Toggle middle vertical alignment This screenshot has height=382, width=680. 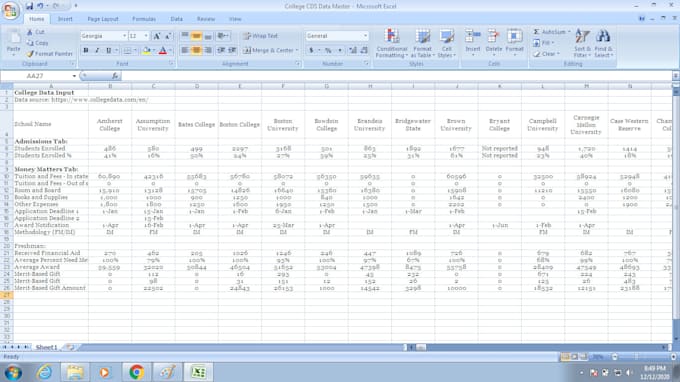coord(196,36)
